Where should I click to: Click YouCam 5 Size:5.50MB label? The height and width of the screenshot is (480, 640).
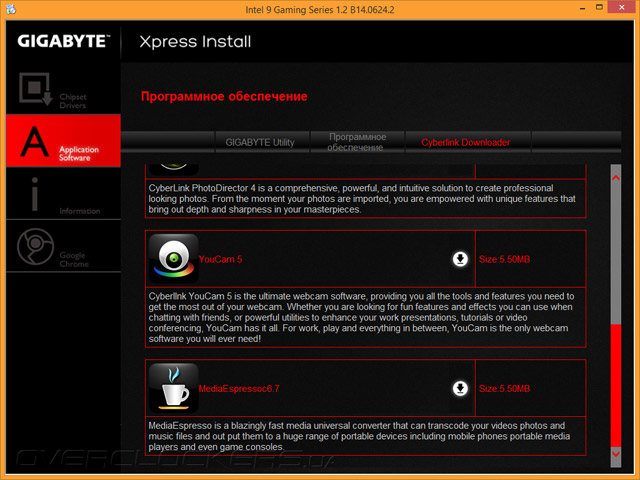coord(504,259)
